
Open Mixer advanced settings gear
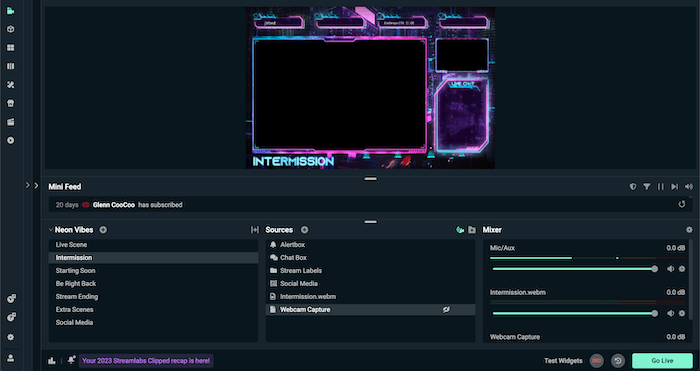coord(689,229)
